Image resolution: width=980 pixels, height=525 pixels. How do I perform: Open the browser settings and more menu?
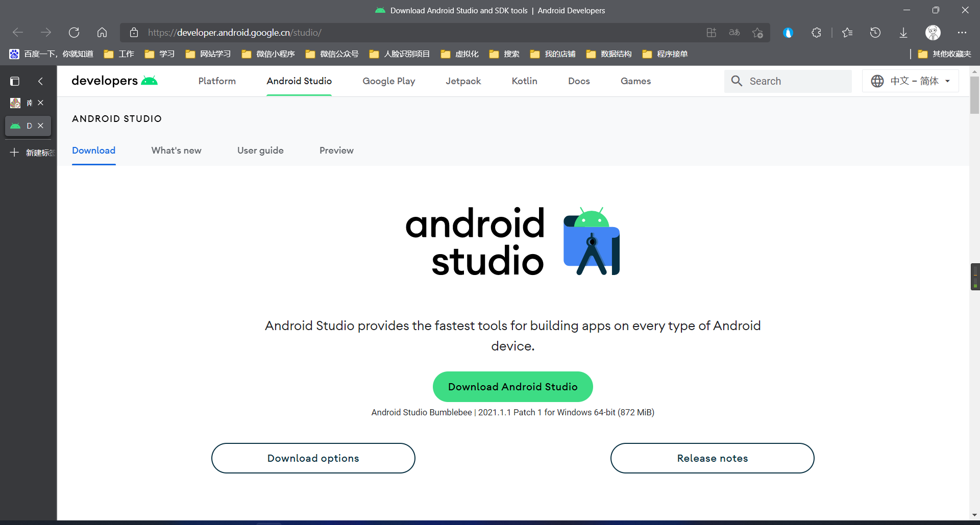[962, 33]
